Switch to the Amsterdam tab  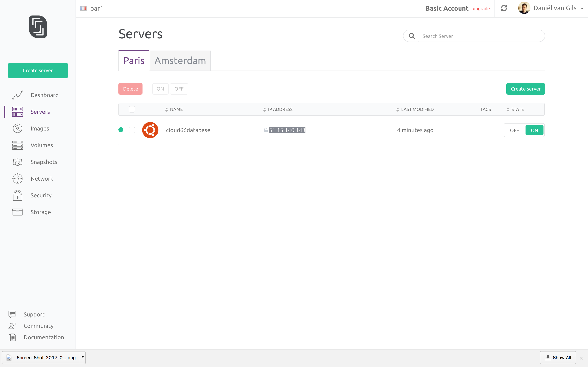[x=180, y=61]
